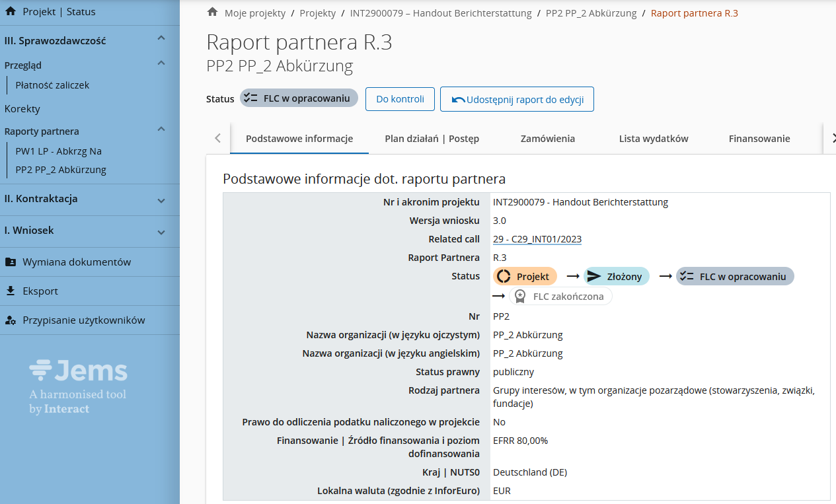
Task: Open the Finansowanie tab
Action: click(x=759, y=139)
